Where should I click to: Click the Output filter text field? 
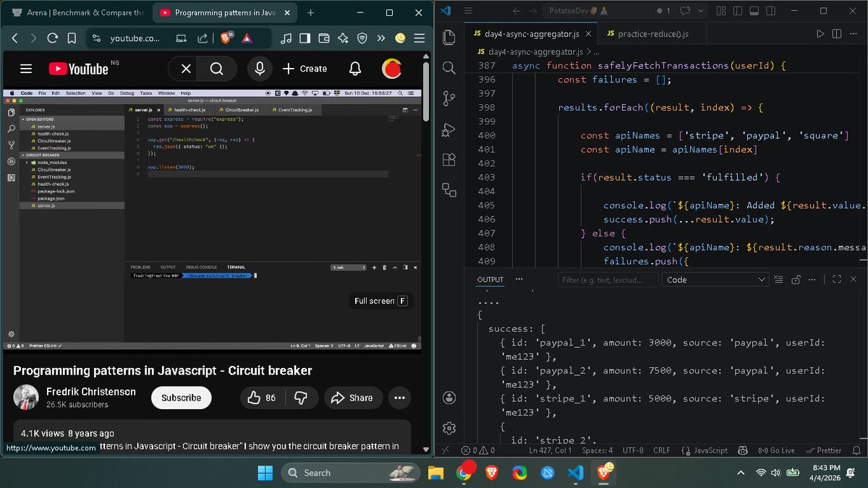click(608, 280)
